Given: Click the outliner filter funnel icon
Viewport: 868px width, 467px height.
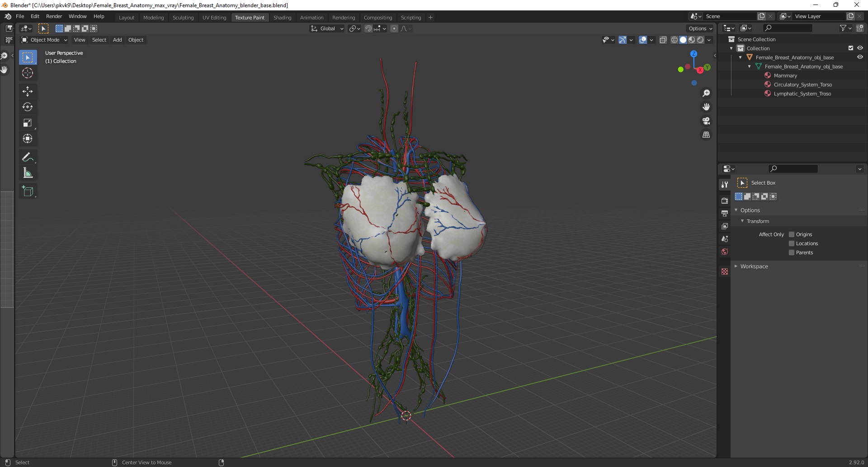Looking at the screenshot, I should pos(843,28).
